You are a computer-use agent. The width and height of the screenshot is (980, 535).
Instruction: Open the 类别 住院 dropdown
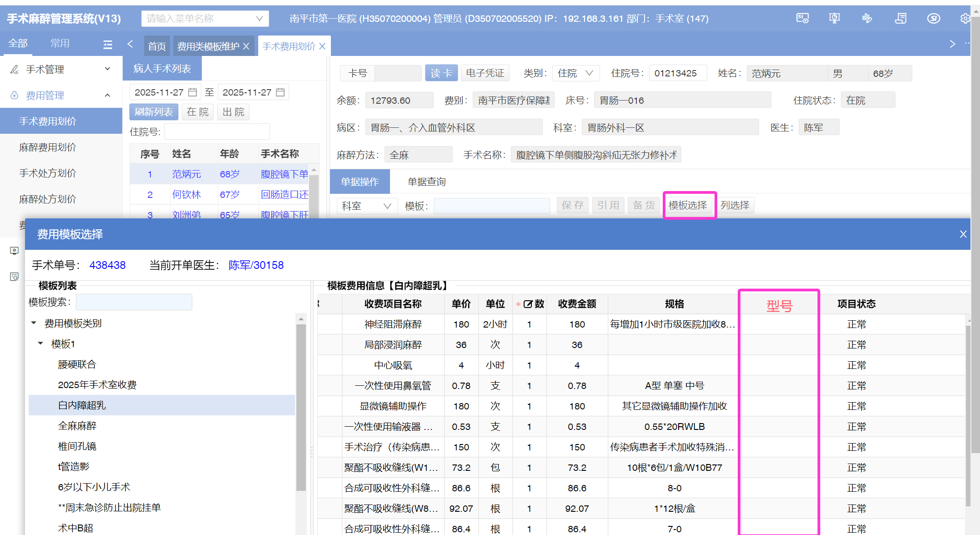click(x=575, y=73)
